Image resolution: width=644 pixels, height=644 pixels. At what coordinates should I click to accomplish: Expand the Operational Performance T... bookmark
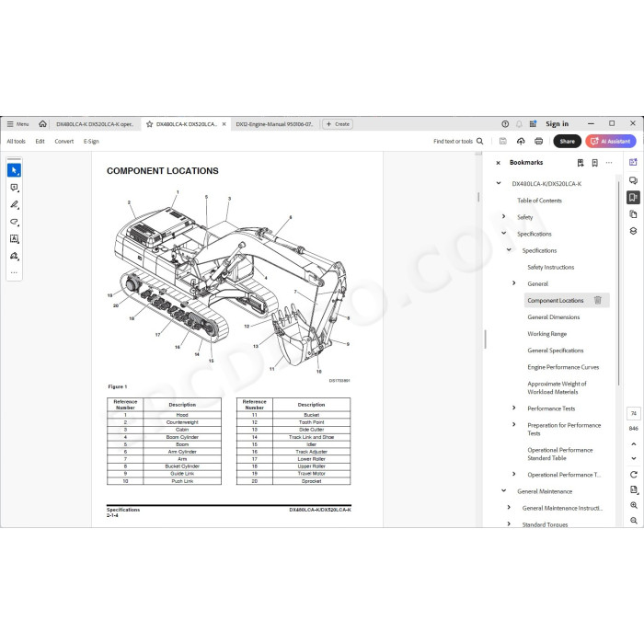[x=513, y=474]
